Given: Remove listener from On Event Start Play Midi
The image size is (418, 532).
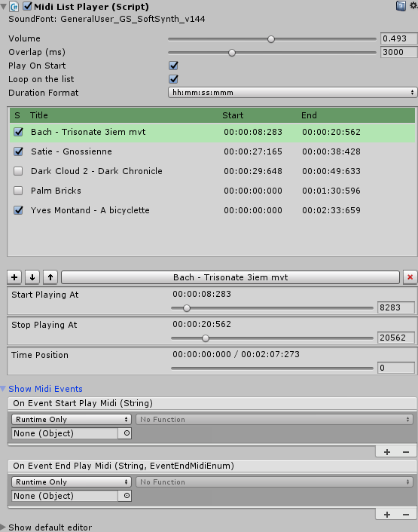Looking at the screenshot, I should (x=406, y=452).
